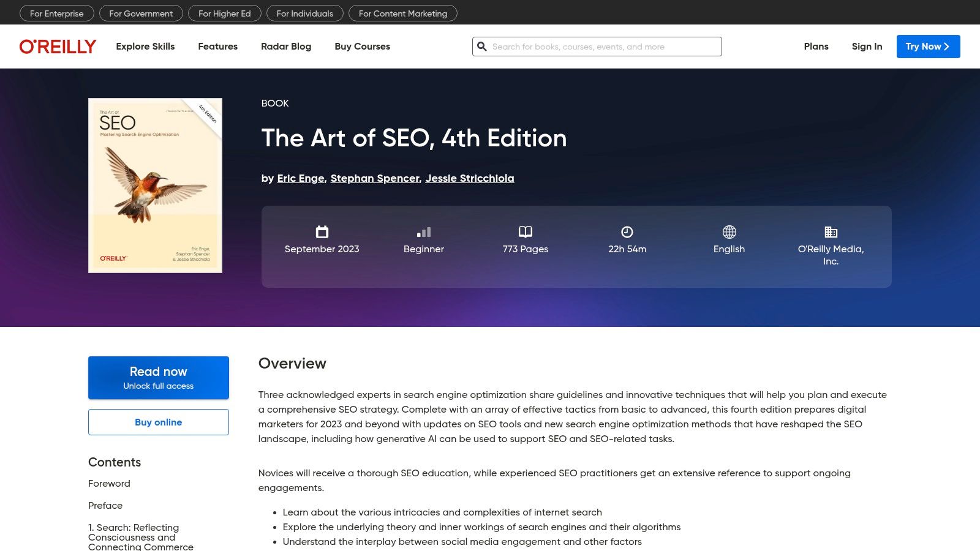This screenshot has height=551, width=980.
Task: Click the 773 Pages text
Action: (526, 249)
